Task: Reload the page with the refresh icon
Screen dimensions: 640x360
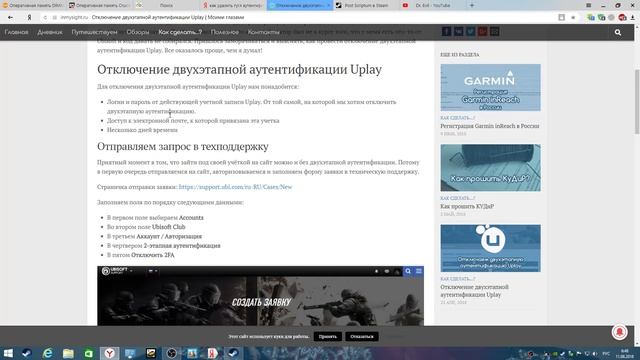Action: click(45, 18)
